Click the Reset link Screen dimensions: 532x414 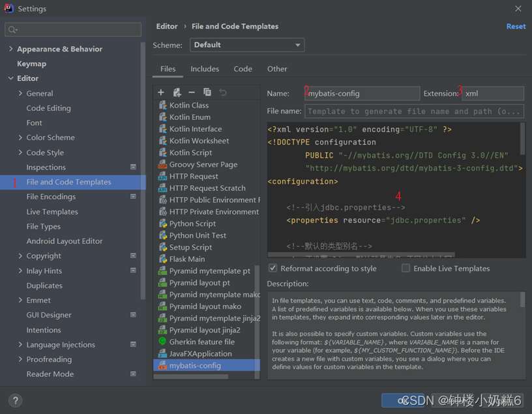click(x=516, y=27)
